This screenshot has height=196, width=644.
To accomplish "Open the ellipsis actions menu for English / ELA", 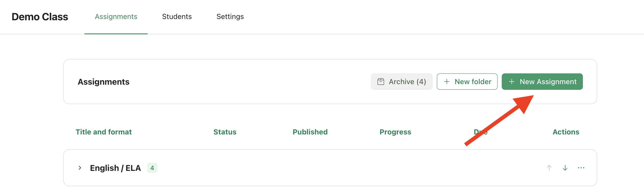I will point(581,168).
